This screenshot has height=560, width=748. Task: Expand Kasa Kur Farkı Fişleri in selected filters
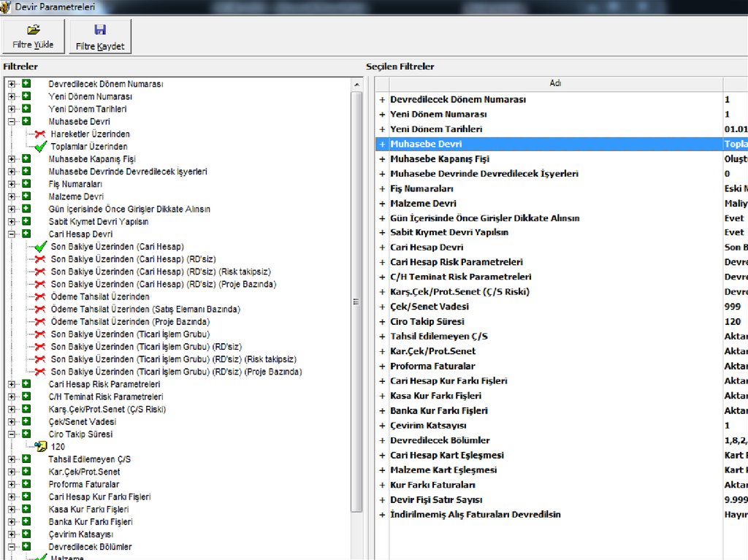point(382,396)
